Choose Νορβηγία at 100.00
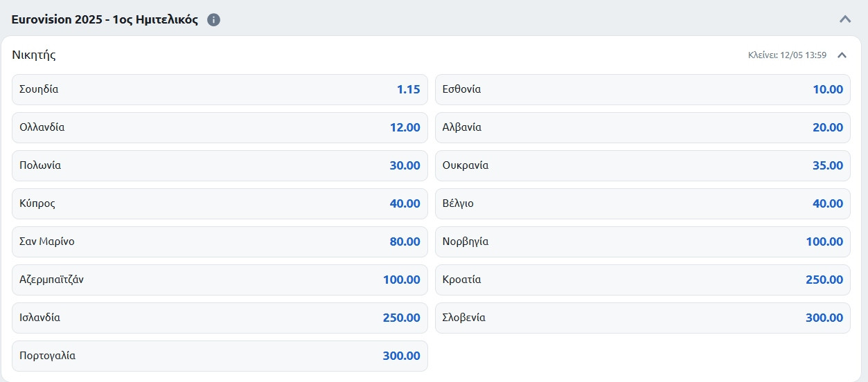Viewport: 868px width, 382px height. (642, 242)
